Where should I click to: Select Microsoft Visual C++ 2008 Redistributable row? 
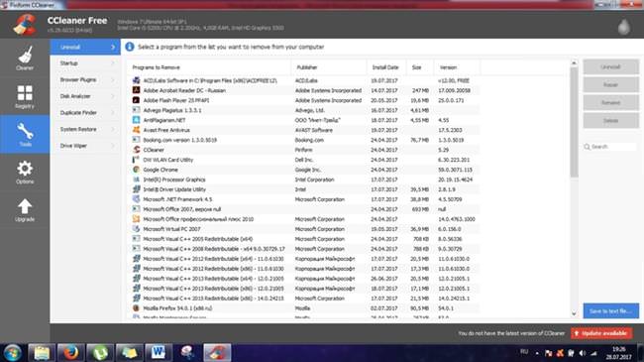[x=303, y=249]
